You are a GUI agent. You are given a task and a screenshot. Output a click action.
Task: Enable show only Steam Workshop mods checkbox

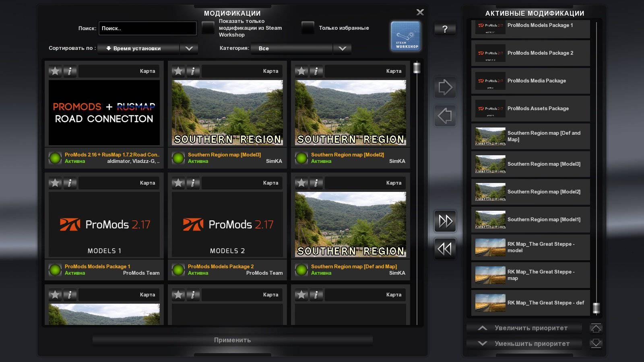(208, 28)
